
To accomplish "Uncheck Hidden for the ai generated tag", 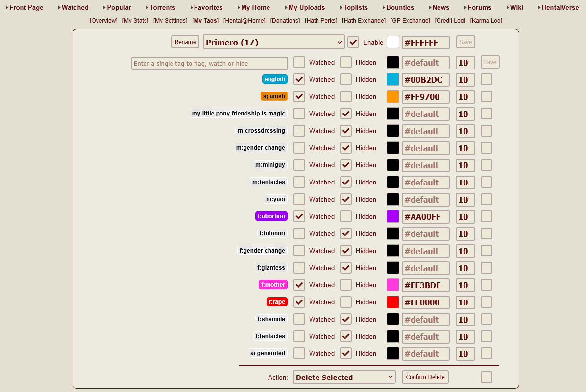I will pyautogui.click(x=346, y=353).
